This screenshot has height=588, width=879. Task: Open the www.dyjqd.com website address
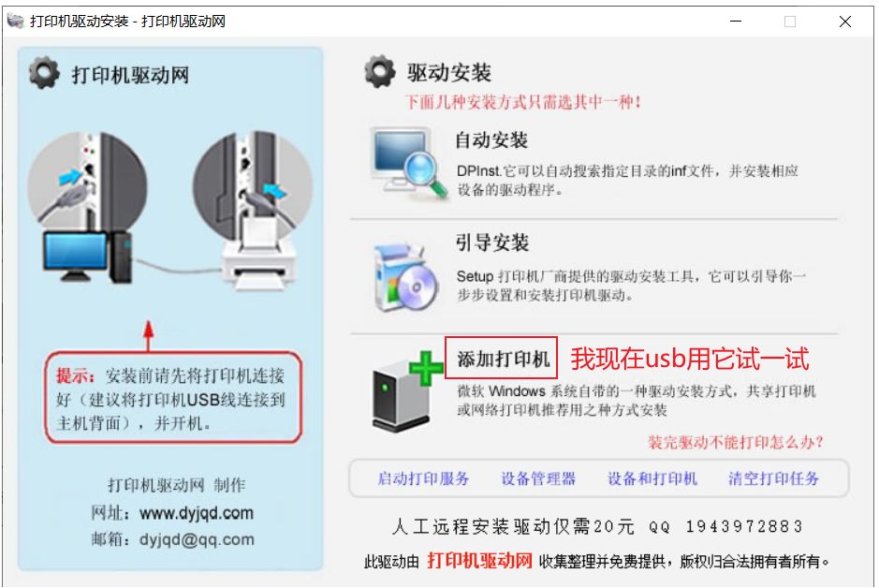[x=197, y=513]
